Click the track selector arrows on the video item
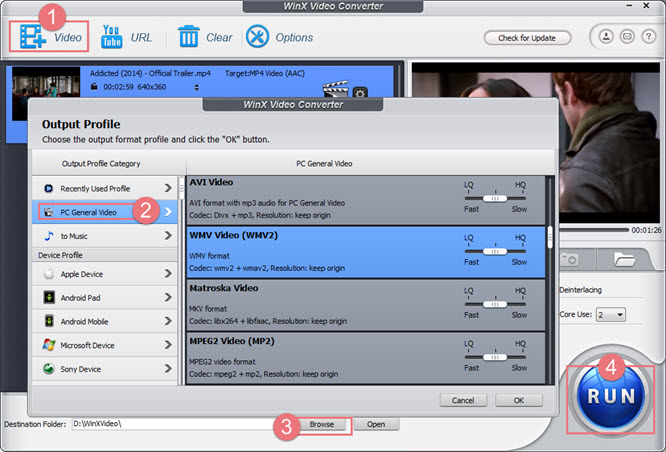Viewport: 666px width, 452px height. point(196,88)
